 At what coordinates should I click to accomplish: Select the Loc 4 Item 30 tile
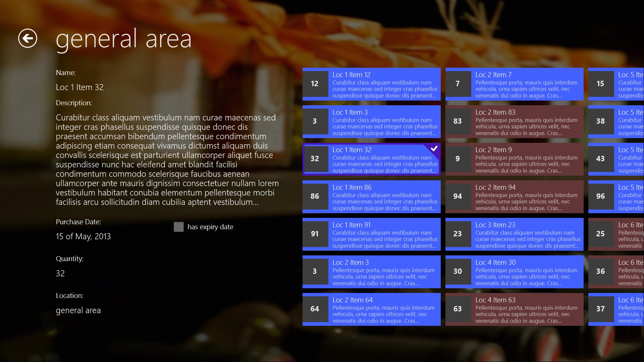(514, 272)
